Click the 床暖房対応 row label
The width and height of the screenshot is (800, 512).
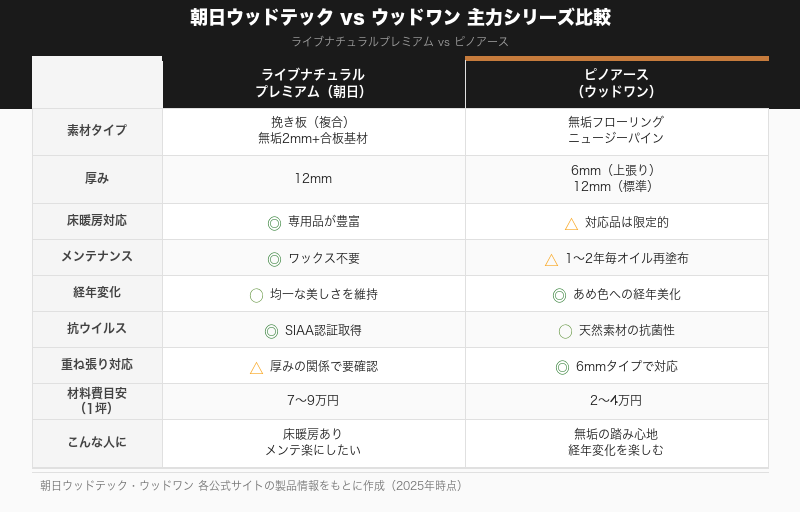pos(97,221)
